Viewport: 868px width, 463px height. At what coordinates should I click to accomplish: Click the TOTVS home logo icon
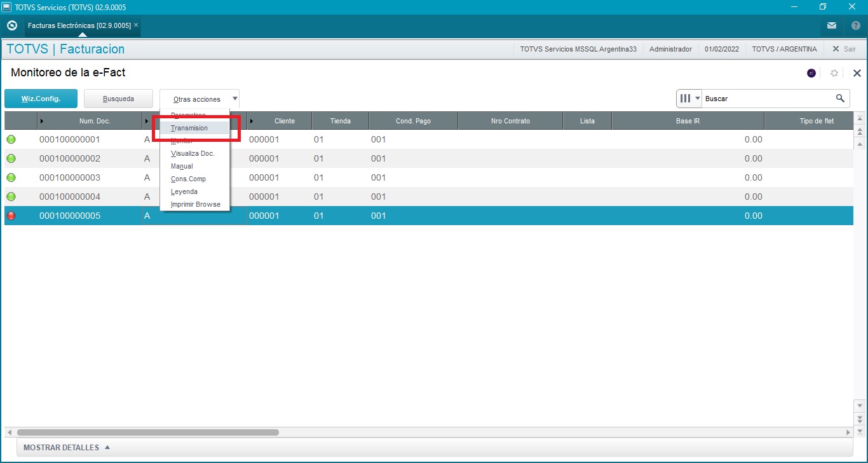(11, 25)
